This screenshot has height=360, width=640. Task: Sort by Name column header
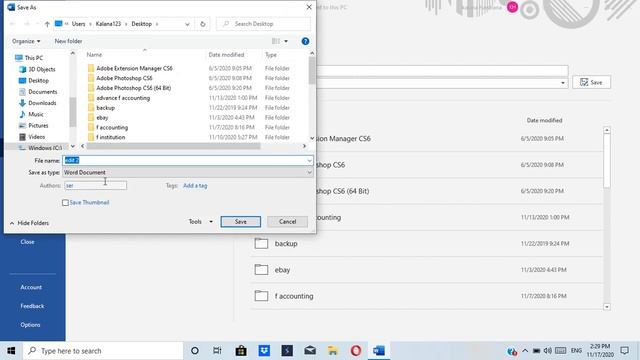point(94,55)
